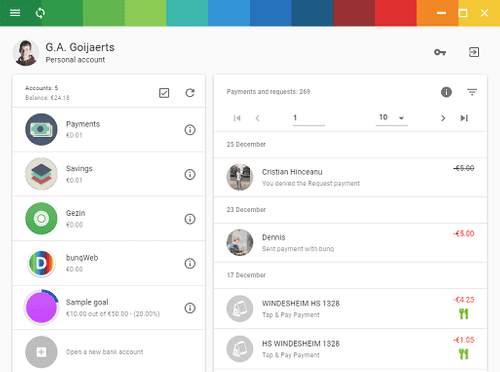Click the Payments and requests: 269 label
Screen dimensions: 500x372
(x=268, y=91)
